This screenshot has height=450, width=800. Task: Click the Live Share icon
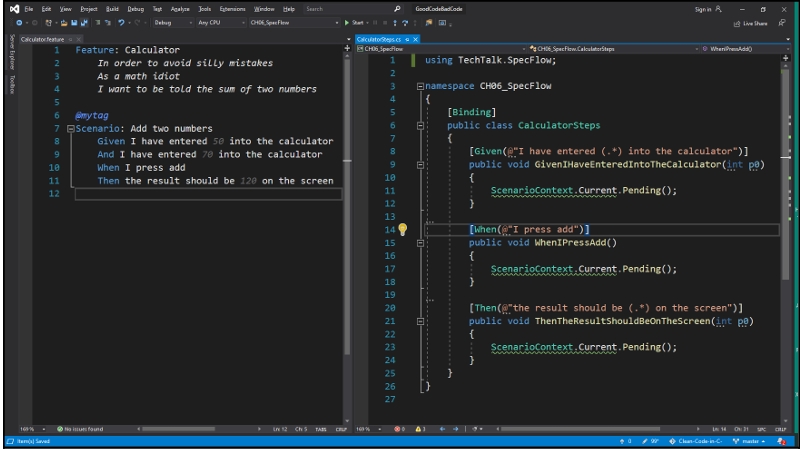tap(737, 22)
